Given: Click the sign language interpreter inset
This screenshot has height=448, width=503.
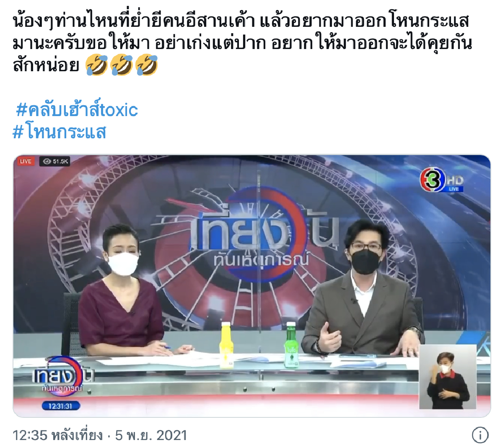Looking at the screenshot, I should 448,377.
